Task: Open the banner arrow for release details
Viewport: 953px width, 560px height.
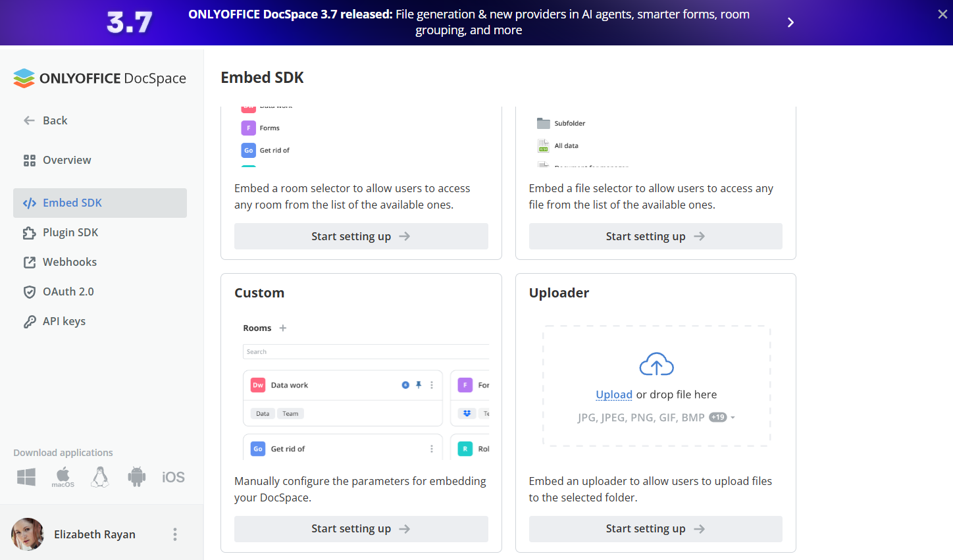Action: [790, 22]
